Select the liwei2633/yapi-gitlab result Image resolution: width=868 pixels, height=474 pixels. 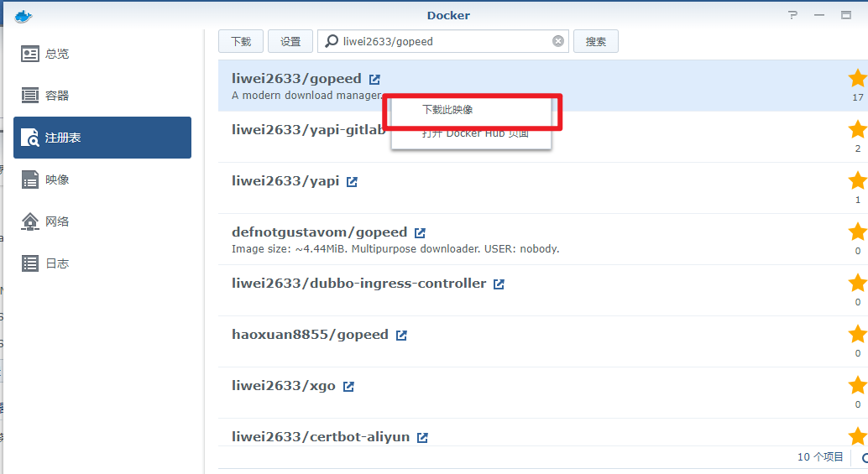click(543, 137)
